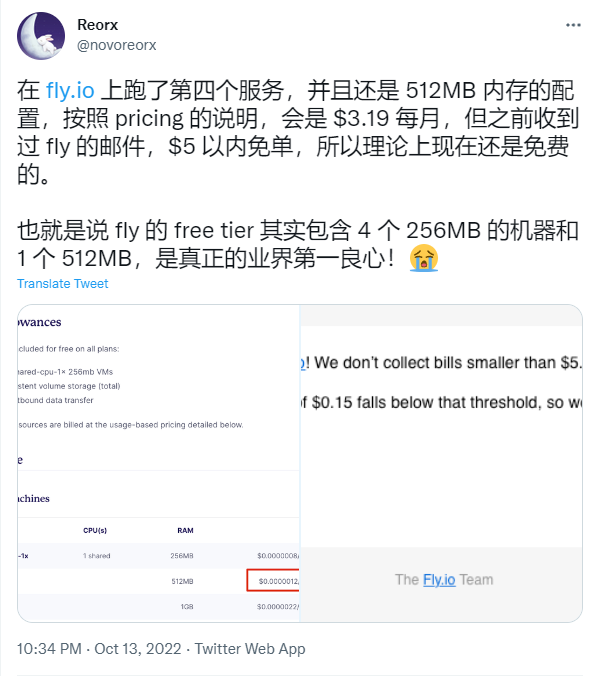
Task: Click the RAM column header in pricing image
Action: 185,530
